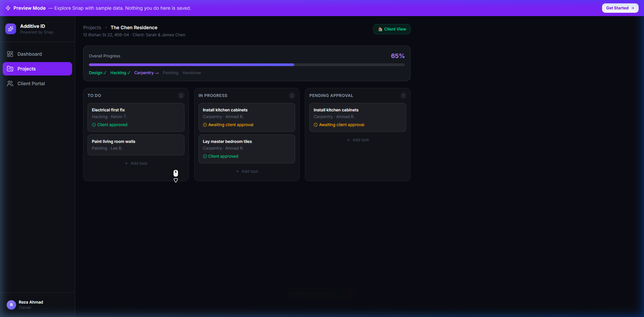Screen dimensions: 644x317
Task: Click Add task in the To Do column
Action: coord(136,163)
